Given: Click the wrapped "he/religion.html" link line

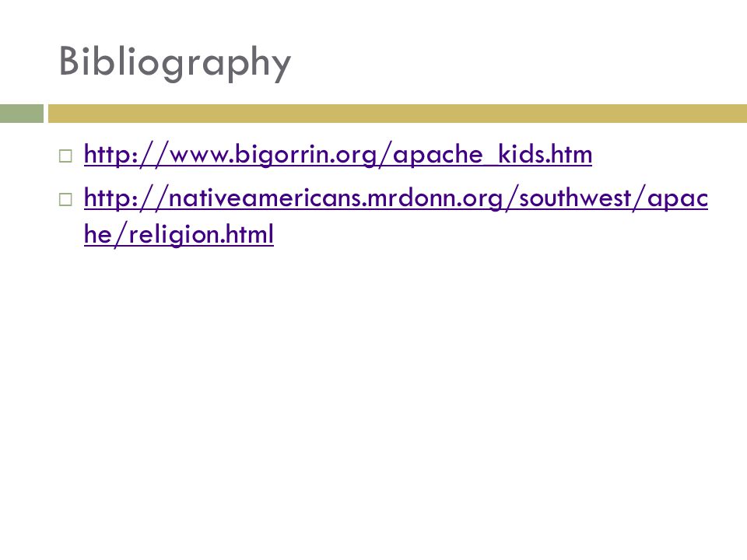Looking at the screenshot, I should click(179, 235).
